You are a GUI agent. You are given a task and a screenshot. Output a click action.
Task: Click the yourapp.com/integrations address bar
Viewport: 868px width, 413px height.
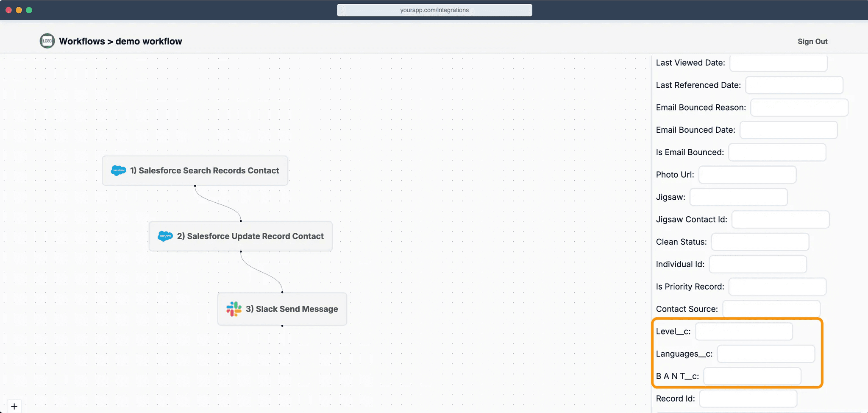click(x=434, y=10)
